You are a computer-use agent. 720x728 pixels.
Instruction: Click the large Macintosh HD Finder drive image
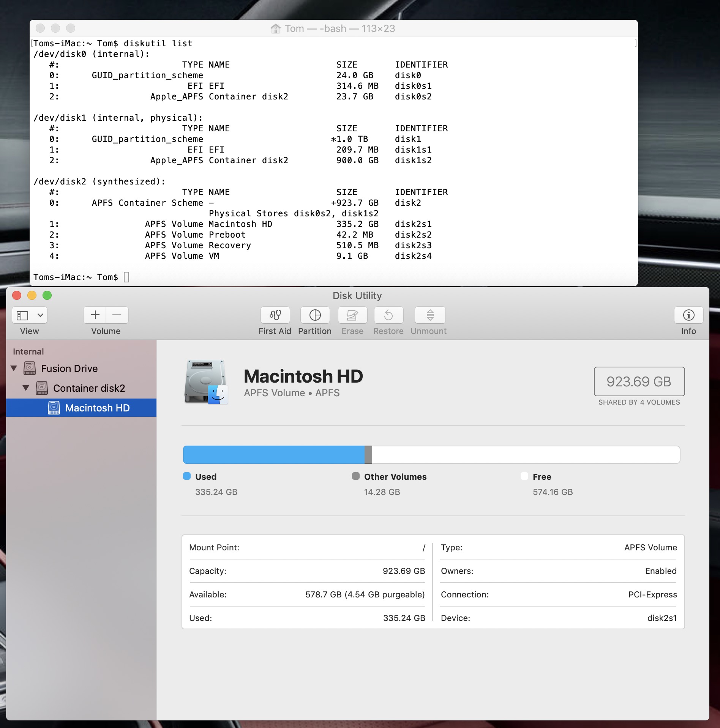click(206, 382)
